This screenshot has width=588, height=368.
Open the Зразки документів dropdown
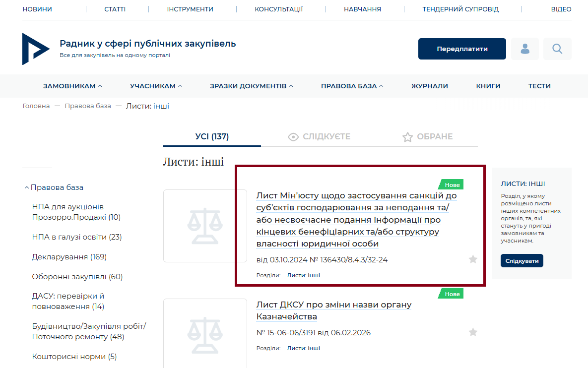(x=251, y=86)
